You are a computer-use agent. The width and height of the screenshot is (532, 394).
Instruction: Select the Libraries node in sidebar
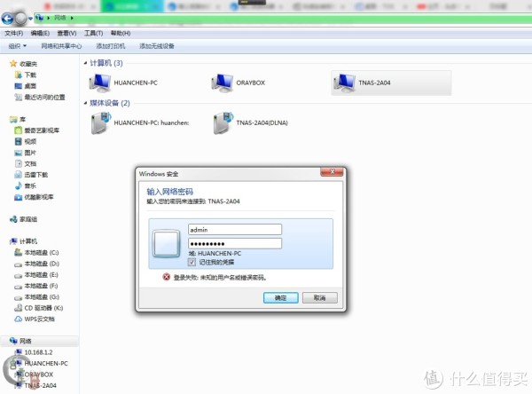(x=18, y=119)
